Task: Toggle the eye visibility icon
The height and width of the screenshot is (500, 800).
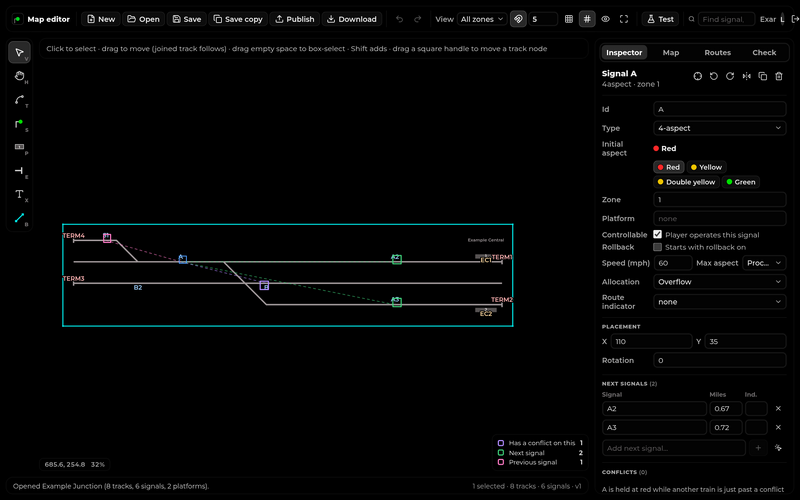Action: point(606,19)
